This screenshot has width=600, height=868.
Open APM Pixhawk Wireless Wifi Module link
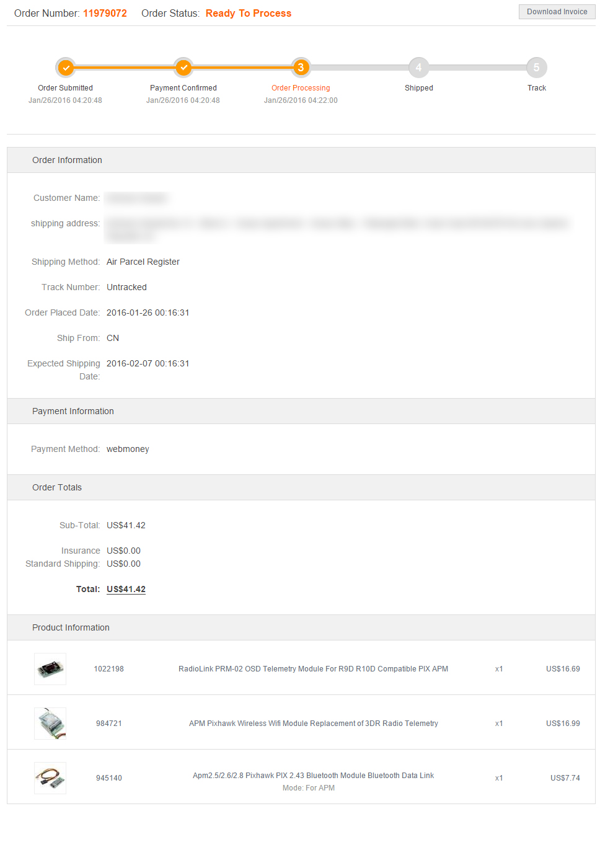pos(313,724)
